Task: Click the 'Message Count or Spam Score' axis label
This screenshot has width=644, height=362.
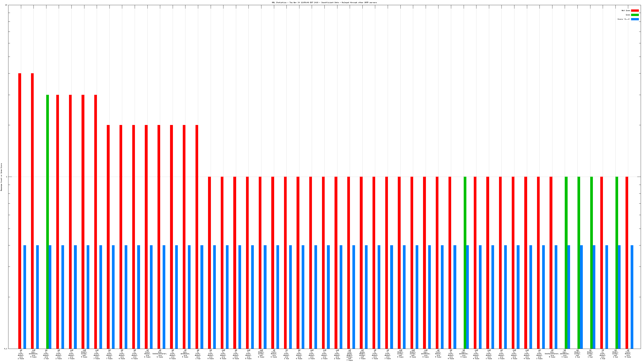Action: coord(1,177)
